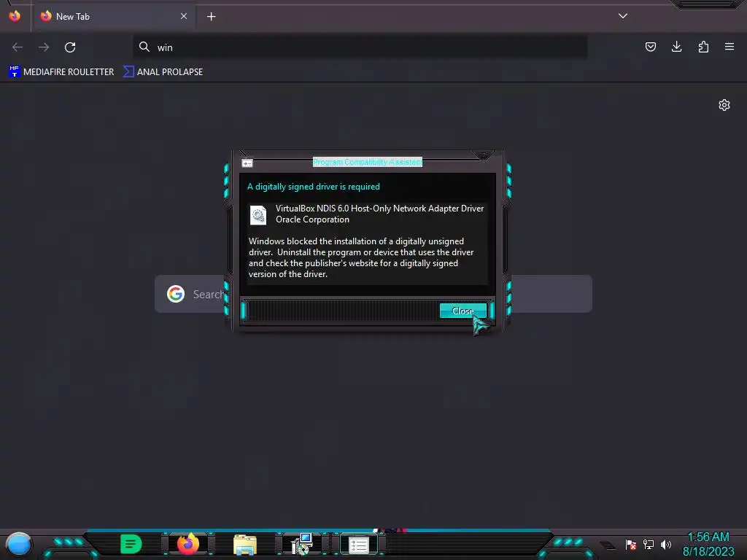The width and height of the screenshot is (747, 560).
Task: Open the Extensions puzzle icon
Action: [703, 47]
